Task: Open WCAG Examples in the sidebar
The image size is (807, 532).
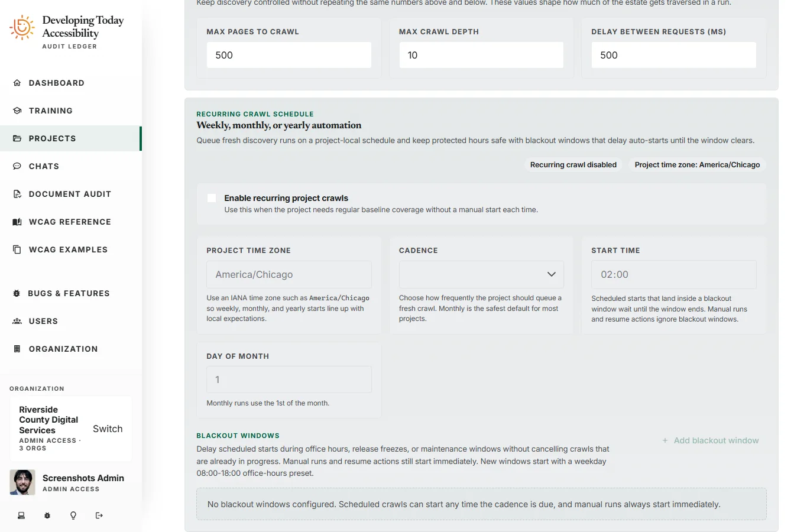Action: point(71,249)
